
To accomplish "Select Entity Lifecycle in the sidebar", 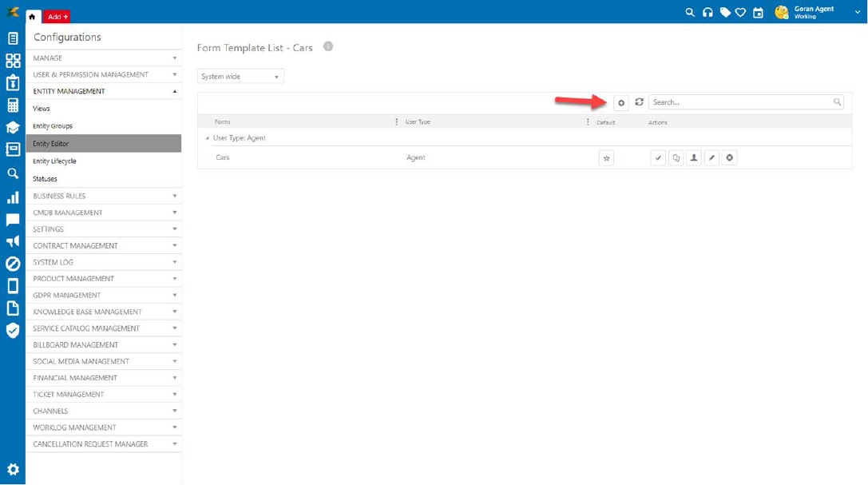I will (54, 161).
